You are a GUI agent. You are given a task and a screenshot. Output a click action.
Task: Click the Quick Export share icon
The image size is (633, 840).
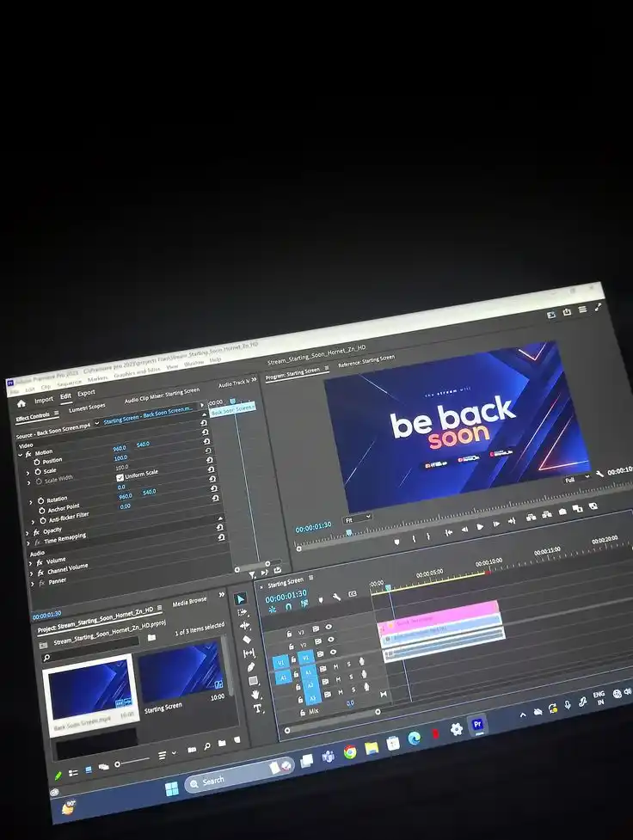click(567, 312)
